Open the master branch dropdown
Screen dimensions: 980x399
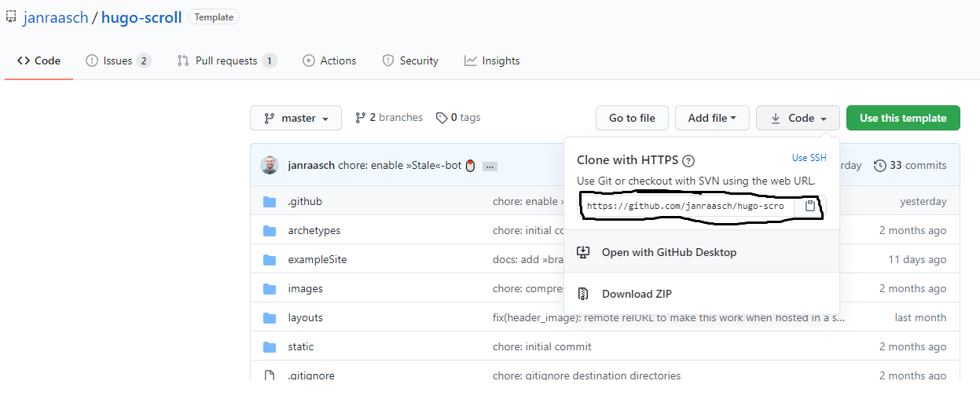click(295, 118)
